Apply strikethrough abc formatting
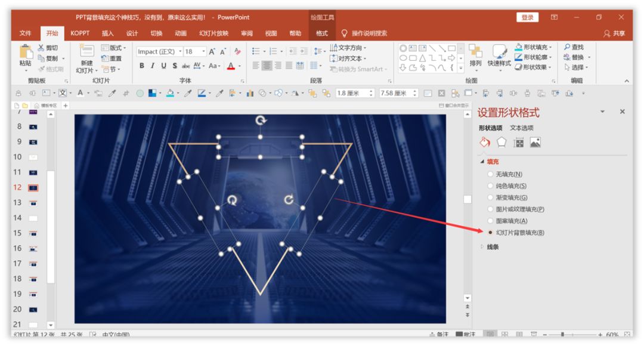This screenshot has height=346, width=644. tap(185, 66)
